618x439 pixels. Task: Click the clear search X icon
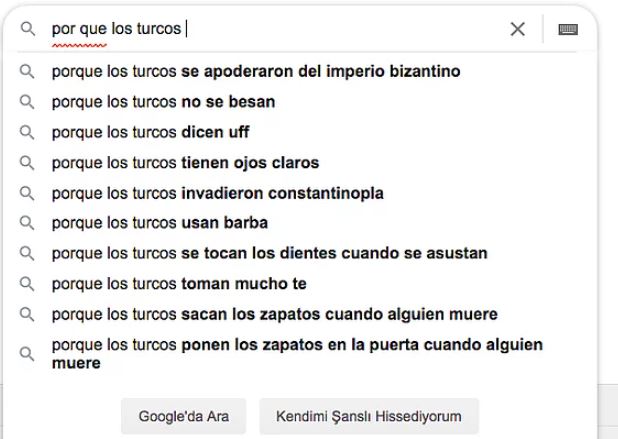(517, 30)
